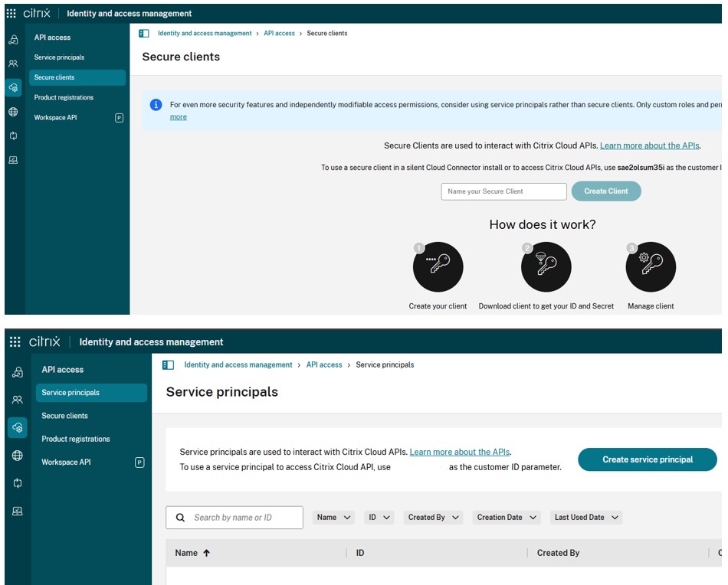Click the users sidebar icon on Secure clients page

click(x=13, y=64)
